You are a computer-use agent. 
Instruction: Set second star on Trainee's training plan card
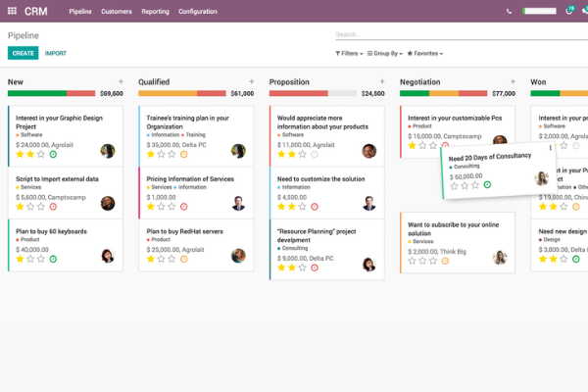pyautogui.click(x=161, y=154)
